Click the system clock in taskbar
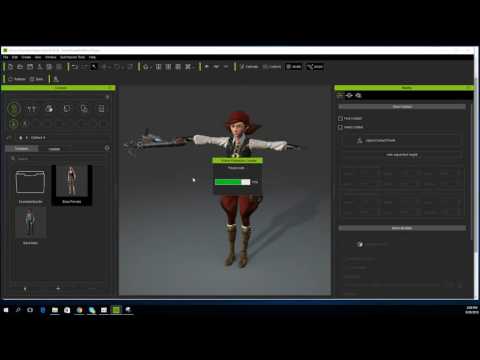Image resolution: width=480 pixels, height=360 pixels. pos(472,310)
